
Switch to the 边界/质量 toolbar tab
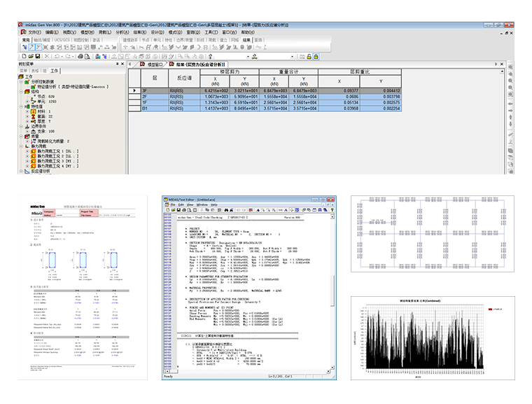184,40
